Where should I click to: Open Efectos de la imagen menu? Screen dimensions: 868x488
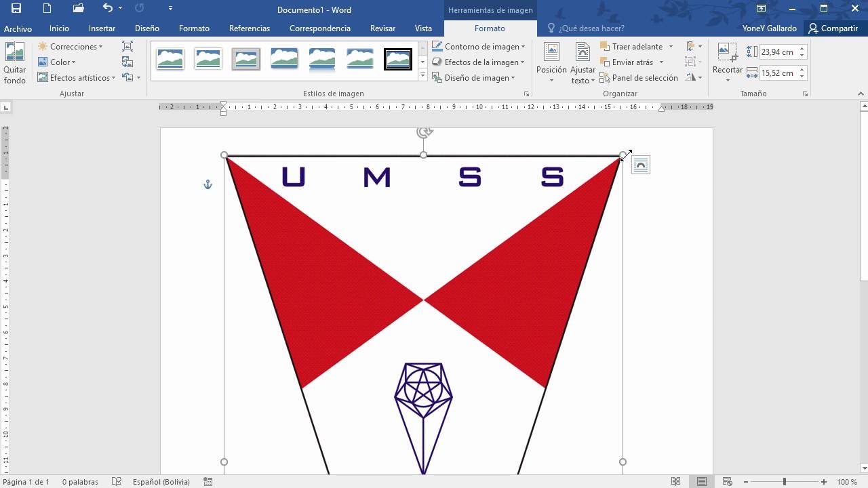pos(479,62)
